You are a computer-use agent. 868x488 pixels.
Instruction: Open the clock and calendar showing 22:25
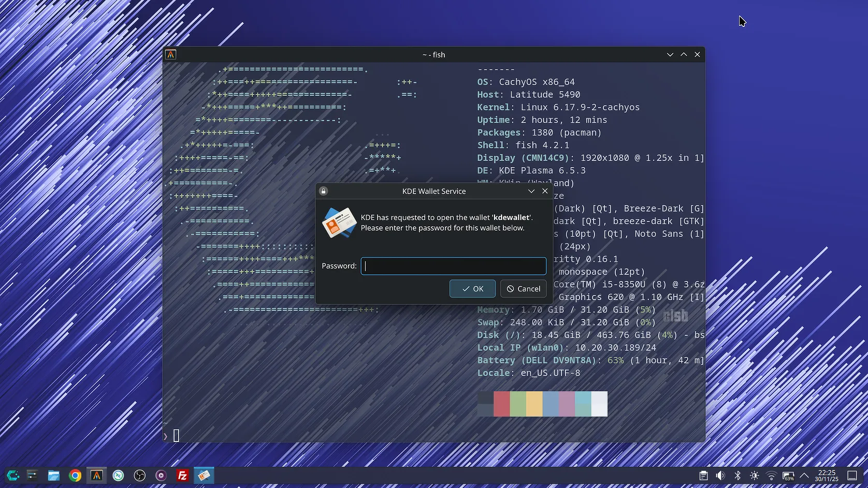point(827,476)
